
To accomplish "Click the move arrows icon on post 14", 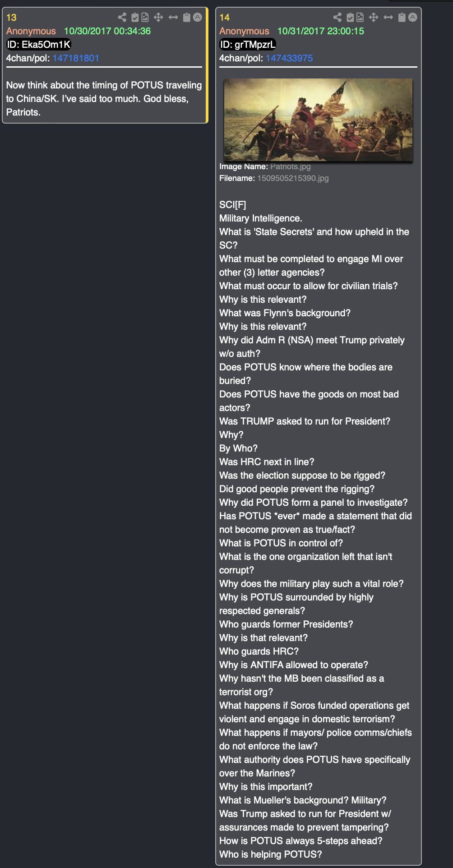I will pyautogui.click(x=374, y=17).
